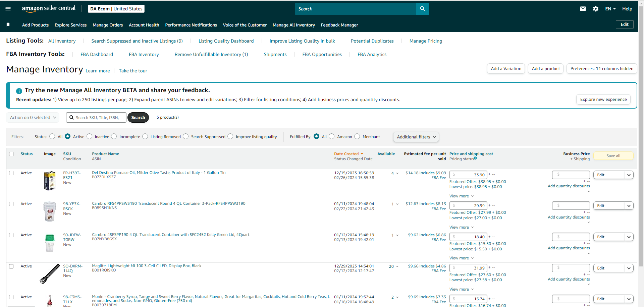Open the Maglite flashlight product image
This screenshot has height=307, width=644.
pyautogui.click(x=50, y=273)
